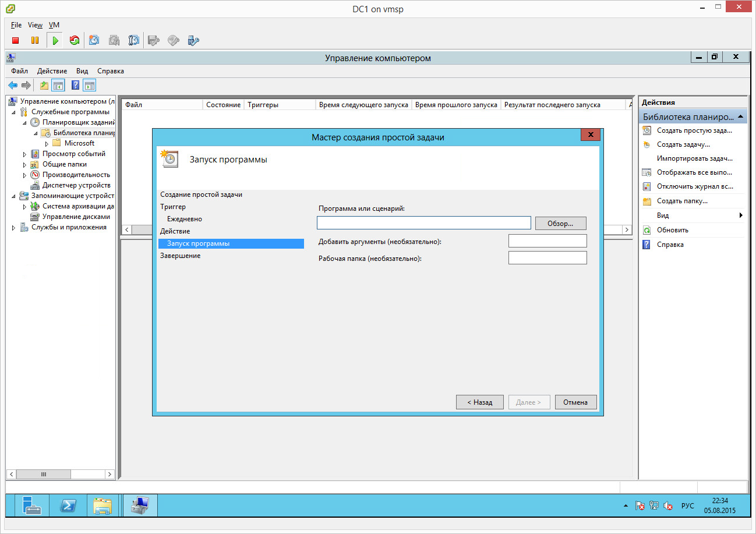756x534 pixels.
Task: Click the red Stop VM button
Action: [16, 40]
